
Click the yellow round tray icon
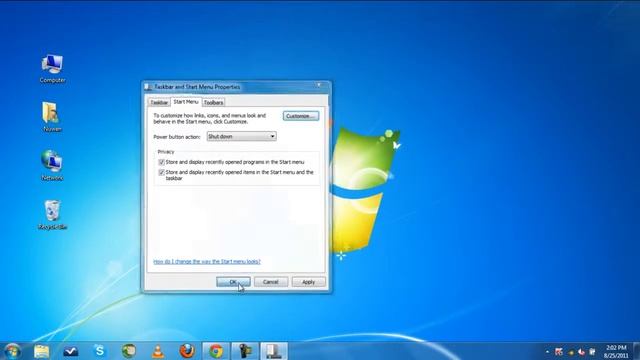point(571,352)
